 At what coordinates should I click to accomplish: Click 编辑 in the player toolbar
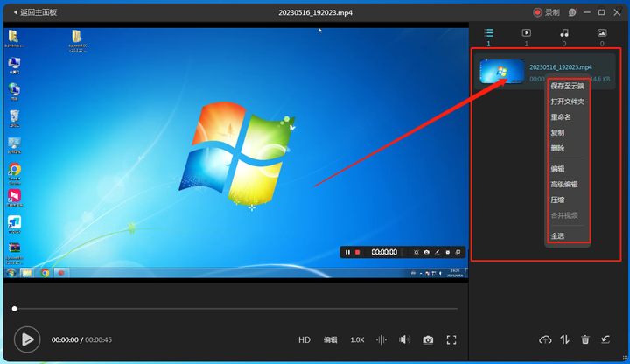(x=330, y=339)
